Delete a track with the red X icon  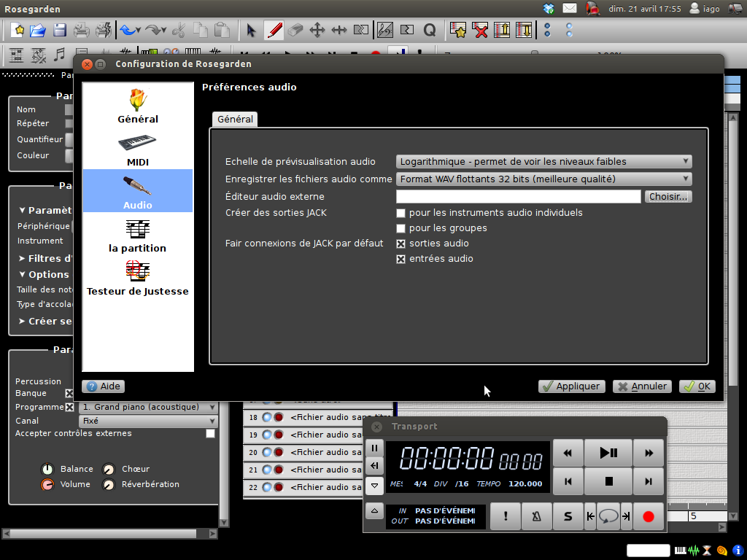pyautogui.click(x=480, y=31)
